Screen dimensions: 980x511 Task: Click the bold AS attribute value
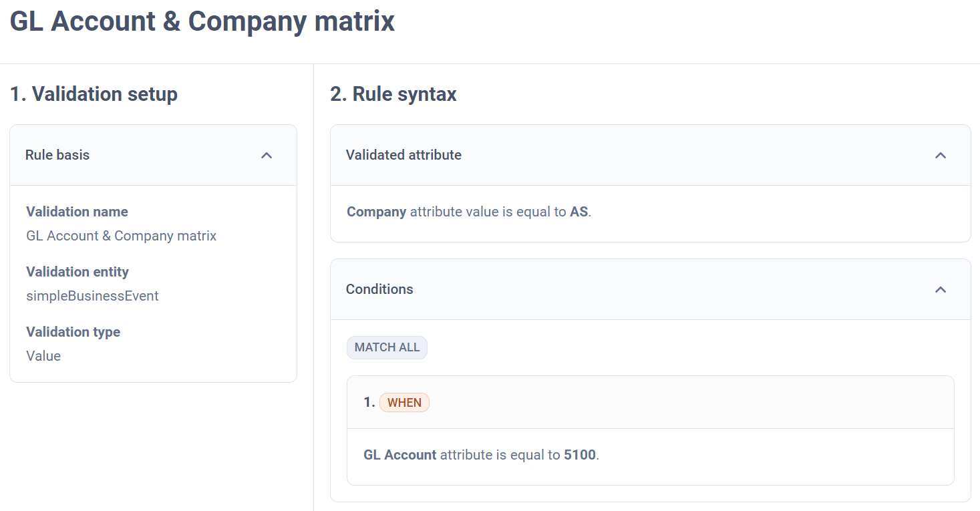point(579,212)
